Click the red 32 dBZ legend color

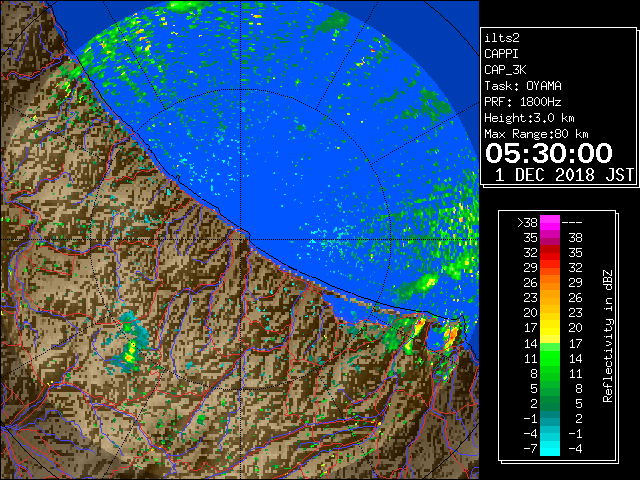[x=550, y=253]
